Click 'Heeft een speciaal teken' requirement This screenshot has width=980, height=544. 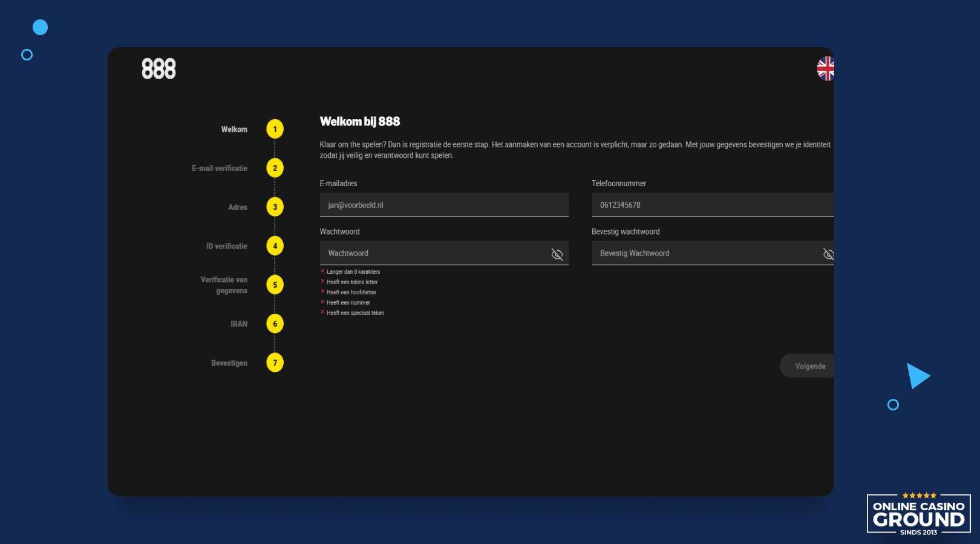click(356, 313)
